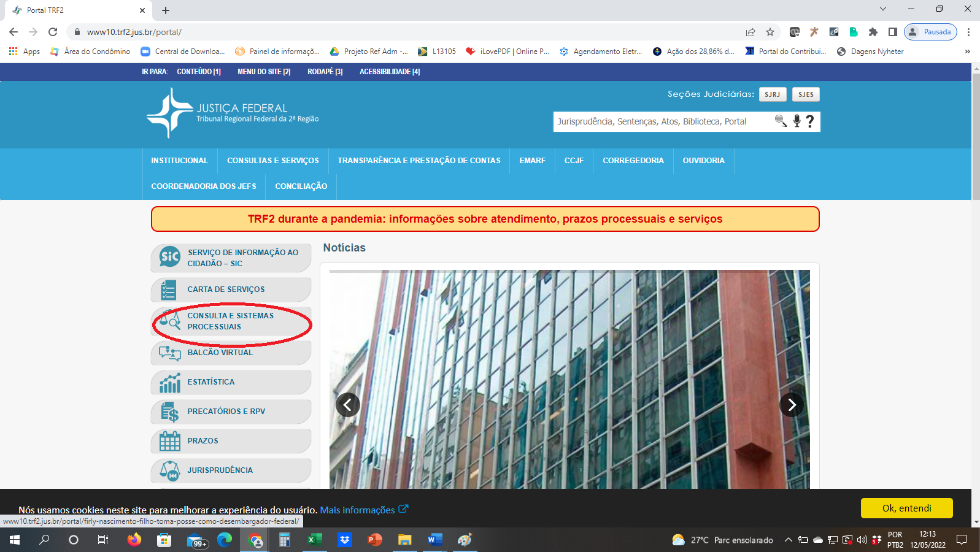This screenshot has width=980, height=552.
Task: Open the pandemic information banner link
Action: (485, 219)
